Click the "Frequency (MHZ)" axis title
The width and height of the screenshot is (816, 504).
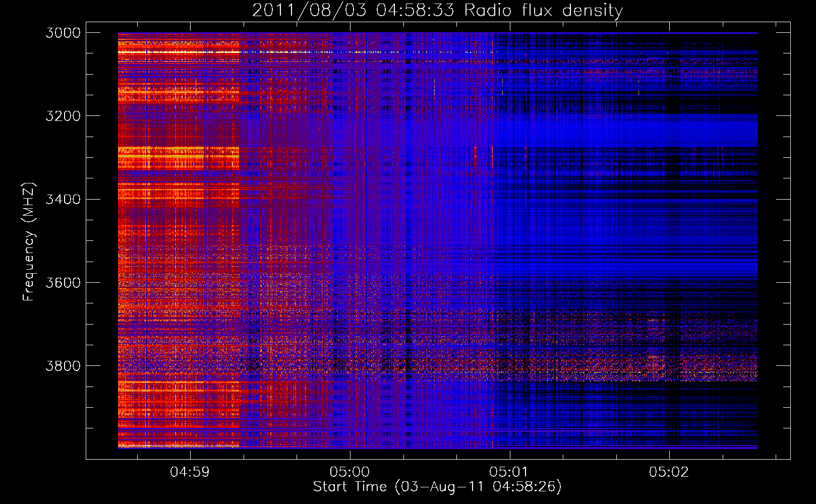click(29, 242)
